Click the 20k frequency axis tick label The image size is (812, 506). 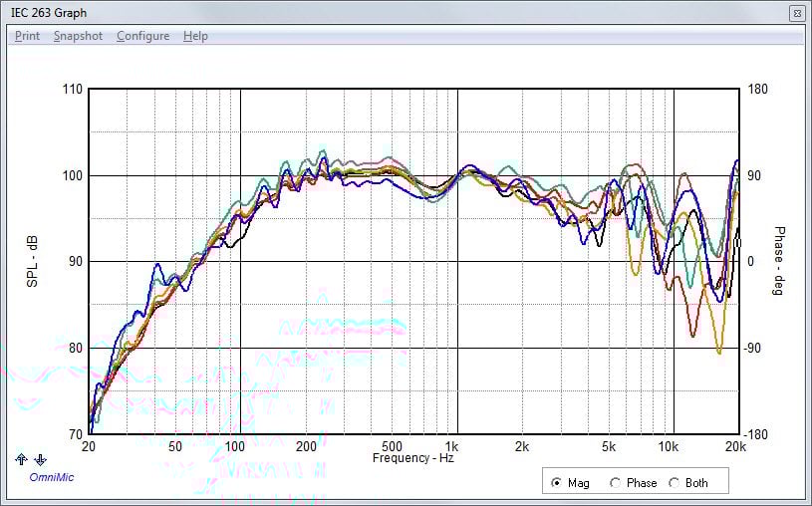point(736,447)
